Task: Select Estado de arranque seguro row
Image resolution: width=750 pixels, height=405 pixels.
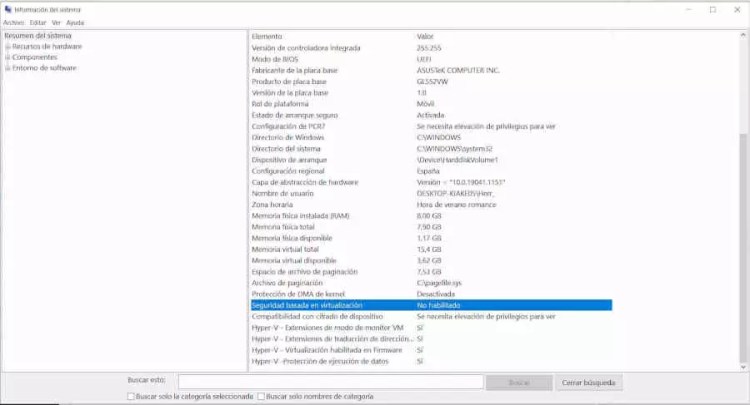Action: click(431, 115)
